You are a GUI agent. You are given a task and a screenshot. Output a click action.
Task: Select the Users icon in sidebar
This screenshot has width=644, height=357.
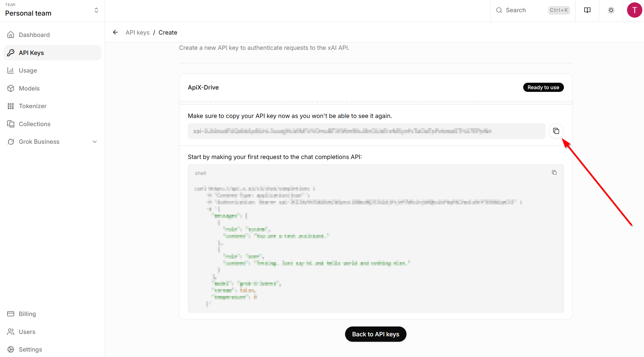click(x=11, y=332)
